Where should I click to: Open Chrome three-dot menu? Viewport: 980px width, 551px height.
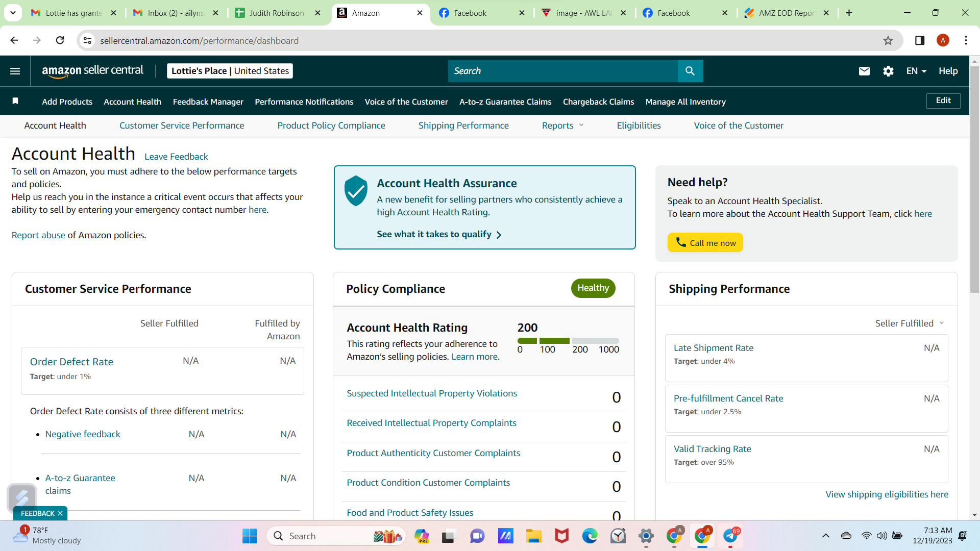(966, 40)
